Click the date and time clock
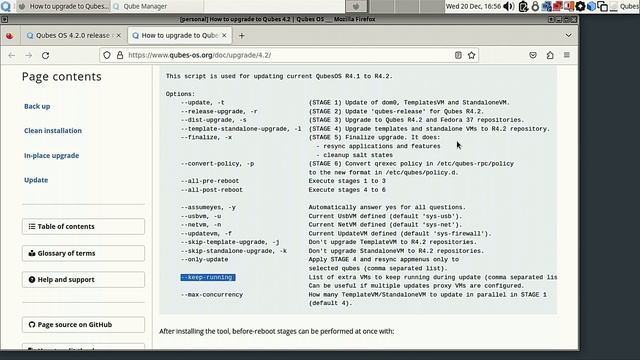Viewport: 640px width, 360px height. [x=473, y=6]
